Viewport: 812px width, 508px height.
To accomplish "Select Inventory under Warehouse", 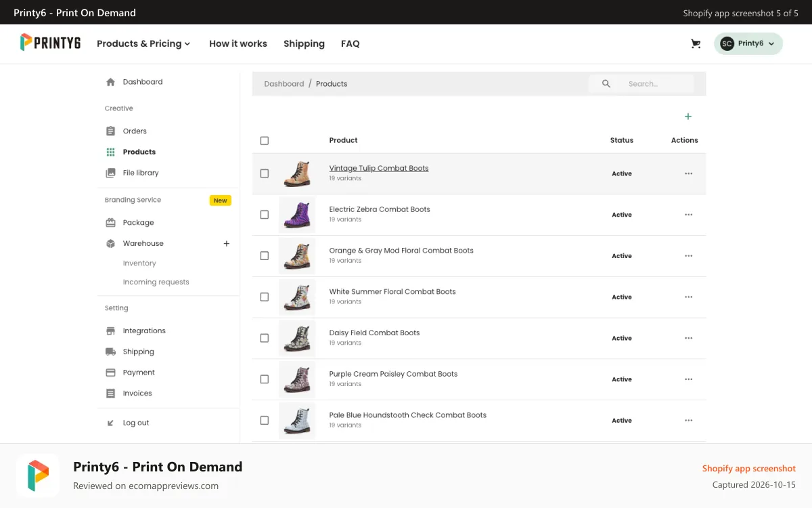I will (x=139, y=263).
